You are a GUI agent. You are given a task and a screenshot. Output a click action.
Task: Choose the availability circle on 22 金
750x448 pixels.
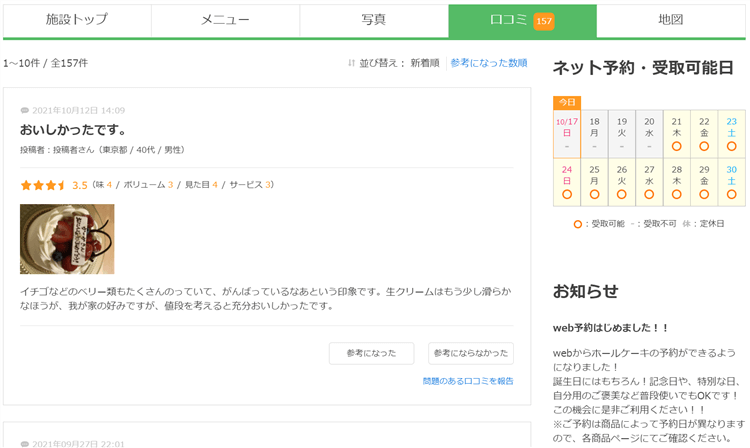[704, 146]
